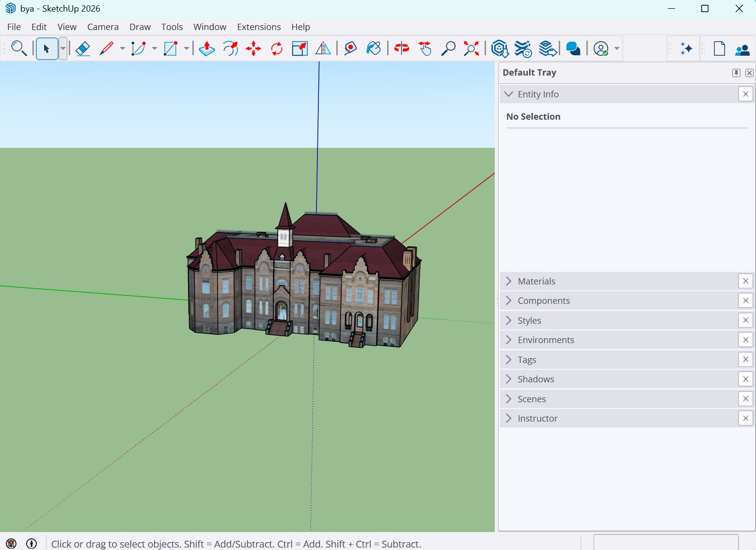Viewport: 756px width, 550px height.
Task: Select the Pan hand tool
Action: (x=425, y=48)
